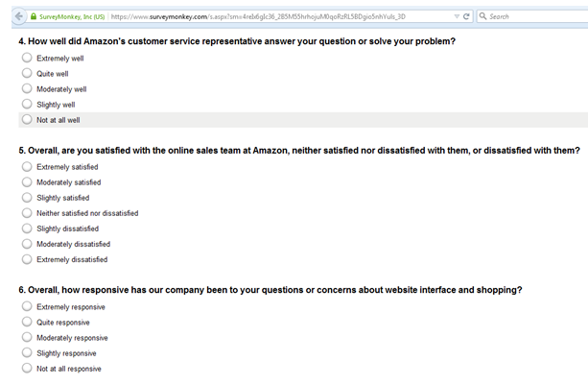
Task: Pick "Moderately well" radio button
Action: (x=27, y=88)
